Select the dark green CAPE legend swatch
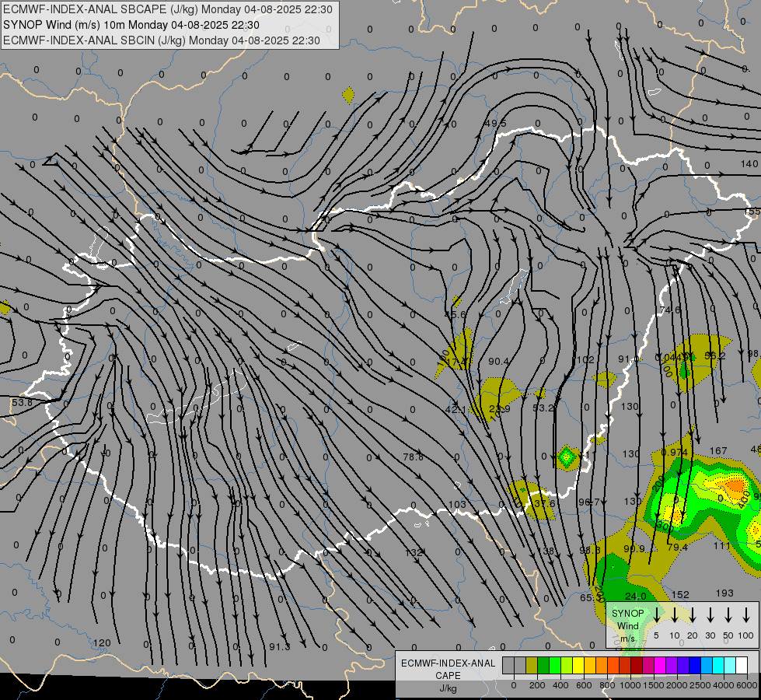Viewport: 761px width, 700px height. [x=543, y=666]
